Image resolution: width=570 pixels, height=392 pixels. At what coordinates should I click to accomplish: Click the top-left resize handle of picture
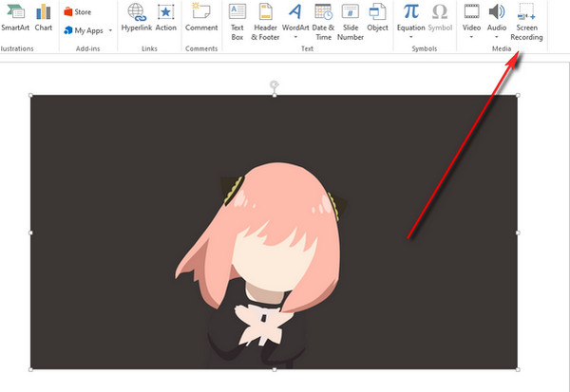[30, 95]
